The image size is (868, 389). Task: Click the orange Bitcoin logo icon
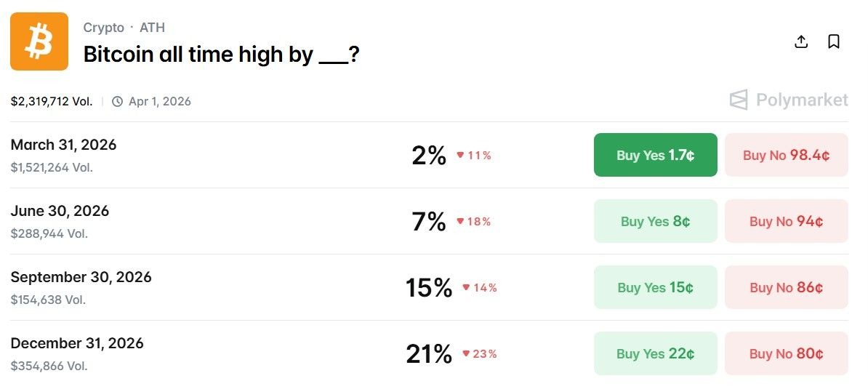[39, 41]
